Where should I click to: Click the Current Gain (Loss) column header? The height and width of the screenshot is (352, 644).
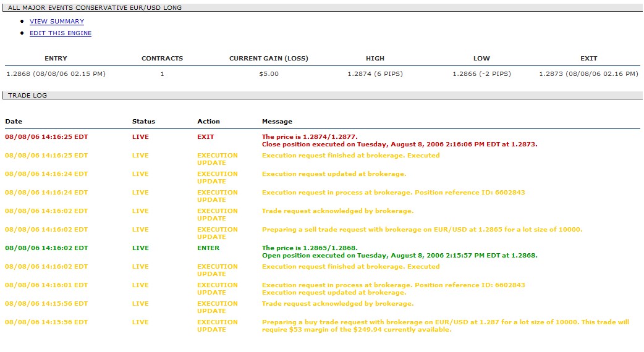(x=268, y=59)
